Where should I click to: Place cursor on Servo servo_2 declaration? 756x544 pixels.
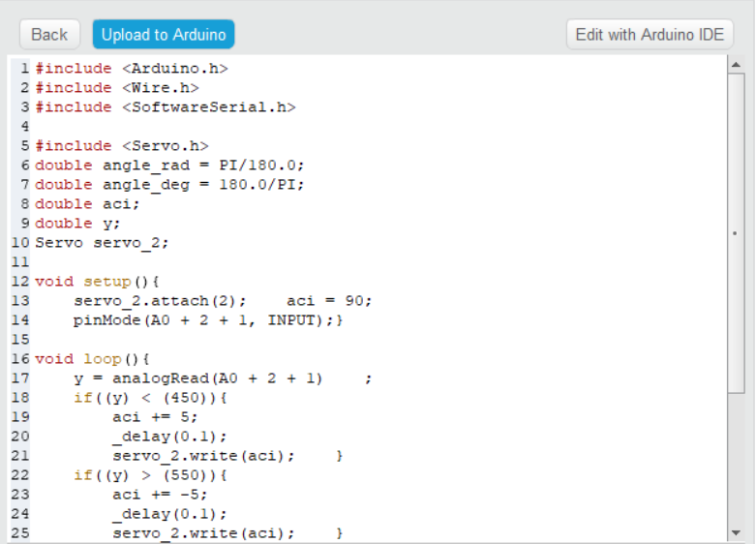[x=102, y=243]
